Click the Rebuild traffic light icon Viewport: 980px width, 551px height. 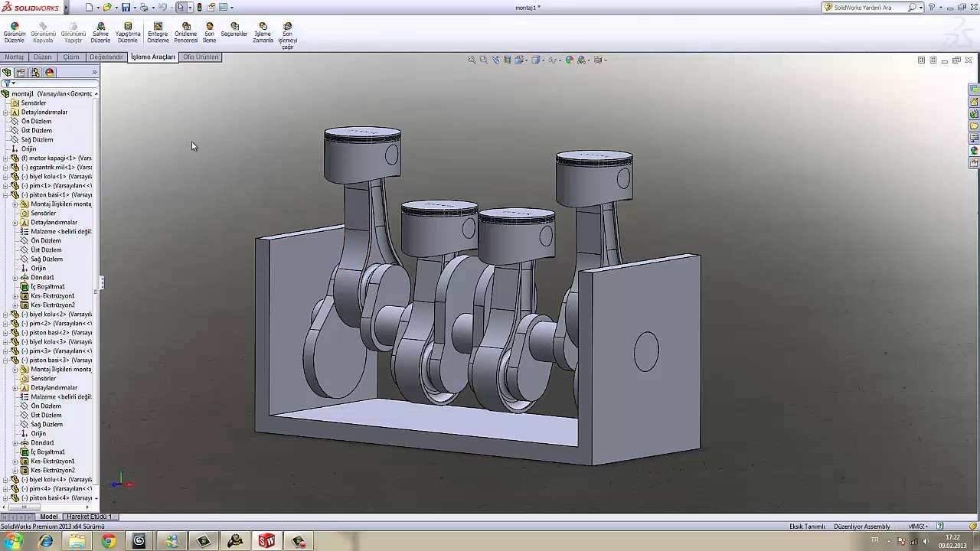pos(200,7)
